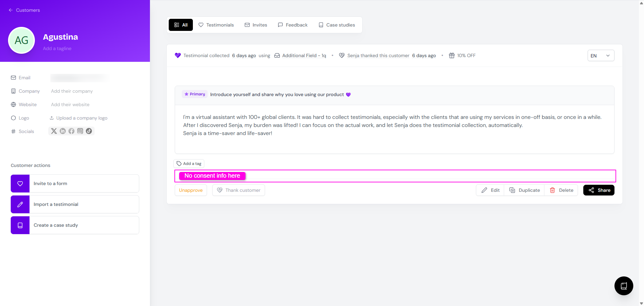The height and width of the screenshot is (306, 644).
Task: Click the Logo circle icon
Action: (x=13, y=118)
